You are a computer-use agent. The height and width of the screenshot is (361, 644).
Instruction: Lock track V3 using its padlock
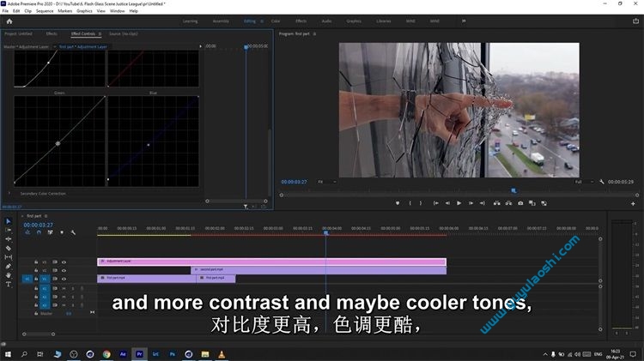tap(36, 262)
